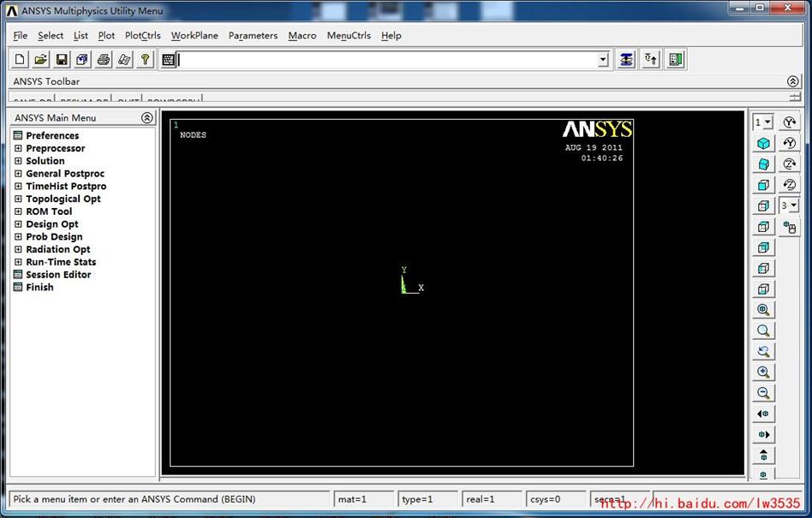Expand the Design Opt node

click(x=18, y=224)
